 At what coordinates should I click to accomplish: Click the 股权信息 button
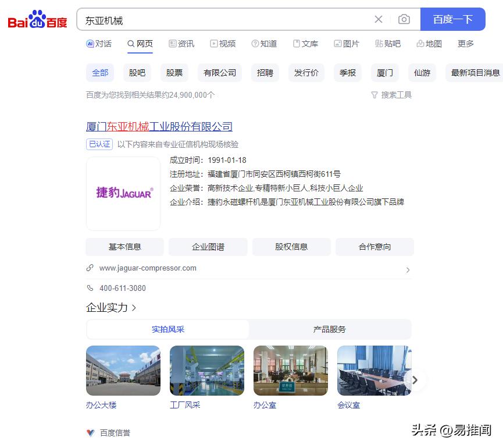coord(291,247)
